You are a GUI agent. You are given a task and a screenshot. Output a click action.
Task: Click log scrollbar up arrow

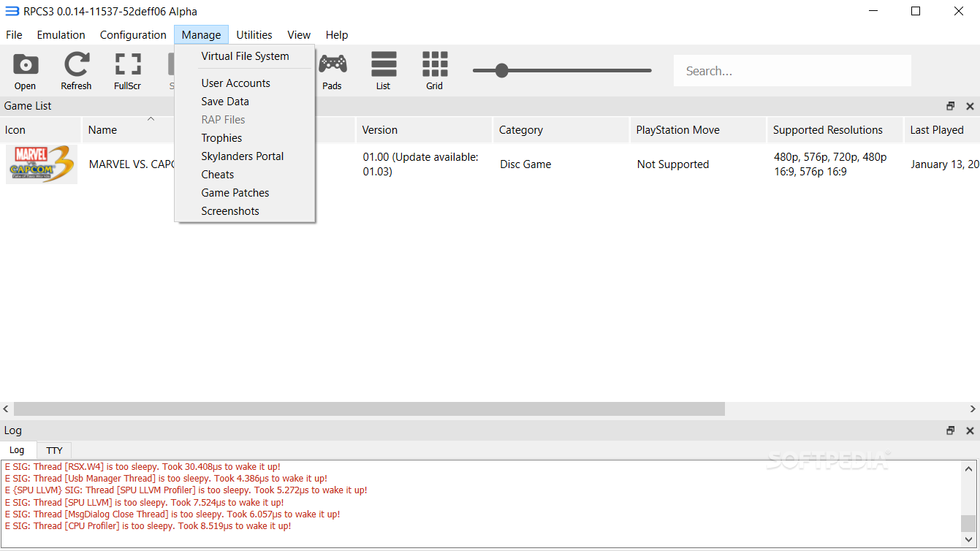(x=968, y=468)
